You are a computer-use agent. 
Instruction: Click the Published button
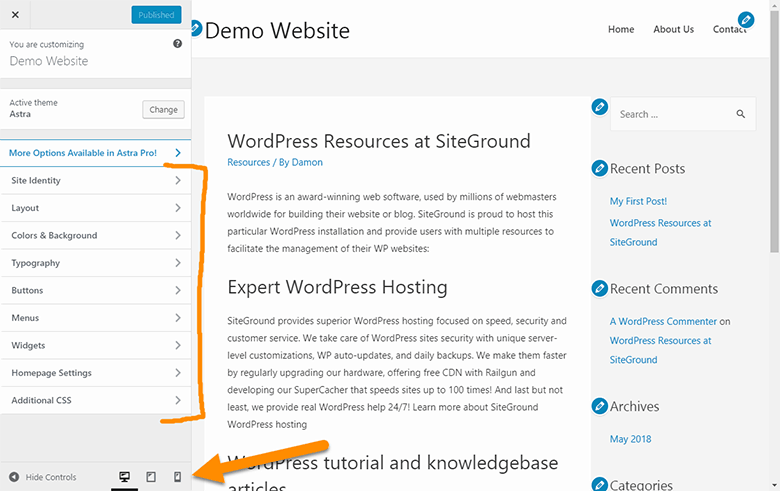[156, 15]
